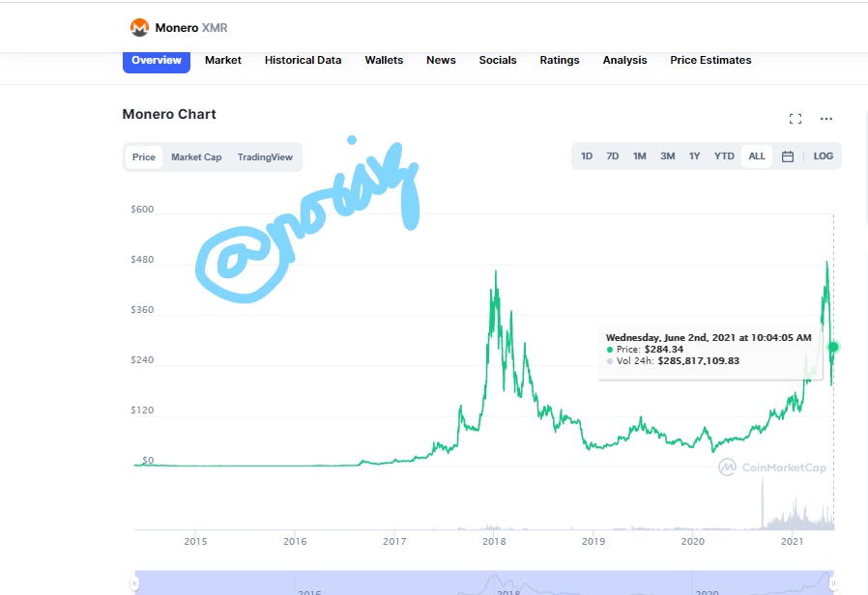The image size is (868, 595).
Task: Open the Ratings tab
Action: (x=559, y=60)
